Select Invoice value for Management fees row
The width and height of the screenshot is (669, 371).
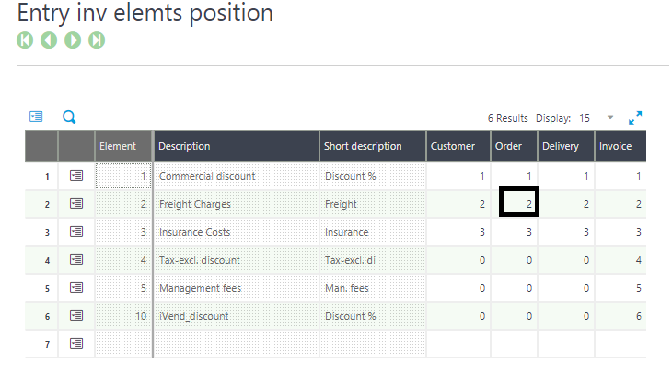[620, 288]
